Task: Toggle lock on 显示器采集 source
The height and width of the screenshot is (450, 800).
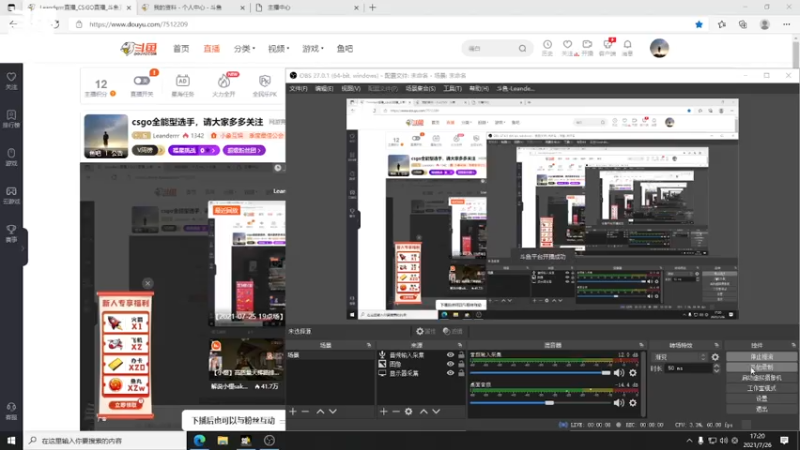Action: [461, 373]
